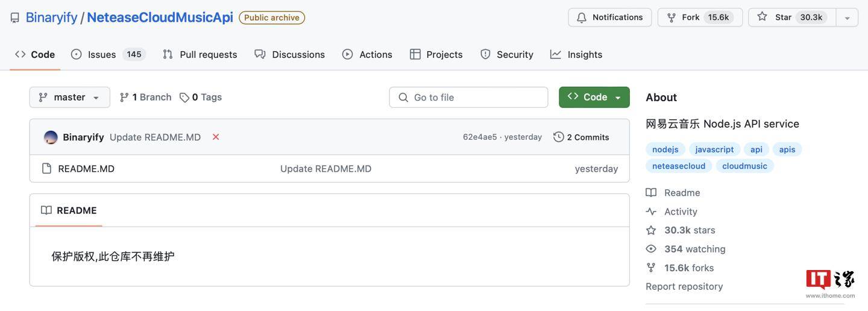The width and height of the screenshot is (868, 311).
Task: Expand the master branch dropdown
Action: coord(69,97)
